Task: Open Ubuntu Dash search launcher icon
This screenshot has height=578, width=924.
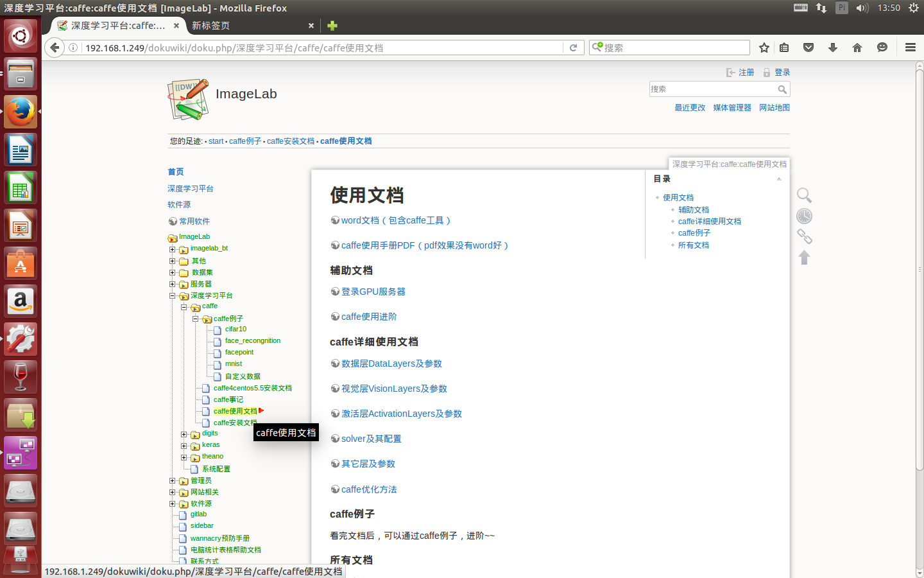Action: [x=21, y=36]
